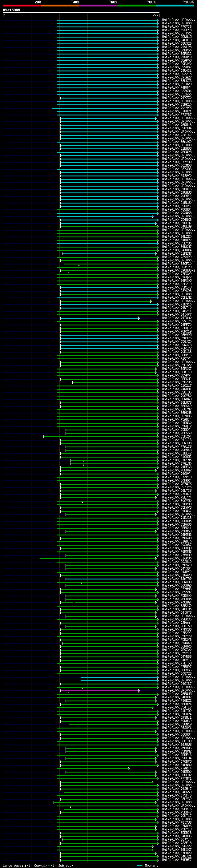197x868 pixels.
Task: Click the cyan alignment bar of UniRef100_B2ATR9
Action: click(112, 579)
